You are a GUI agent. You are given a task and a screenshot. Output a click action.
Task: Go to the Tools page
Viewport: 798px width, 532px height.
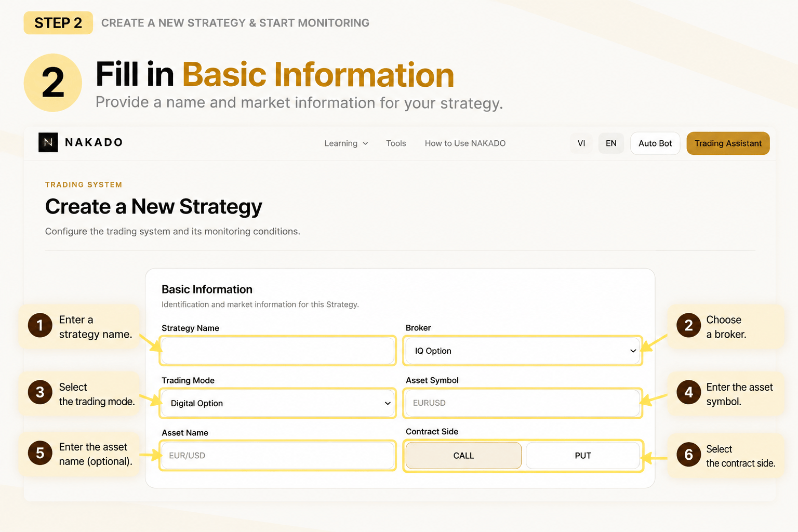click(396, 143)
